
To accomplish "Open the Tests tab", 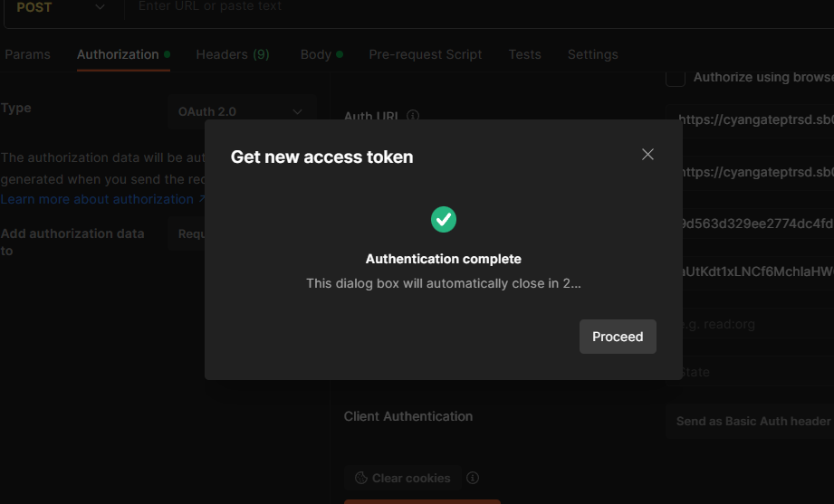I will point(524,54).
